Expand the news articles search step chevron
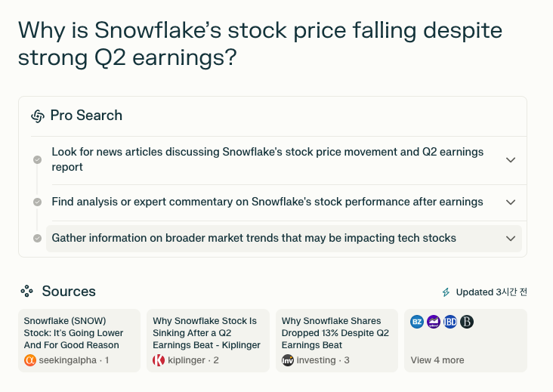 pos(511,159)
